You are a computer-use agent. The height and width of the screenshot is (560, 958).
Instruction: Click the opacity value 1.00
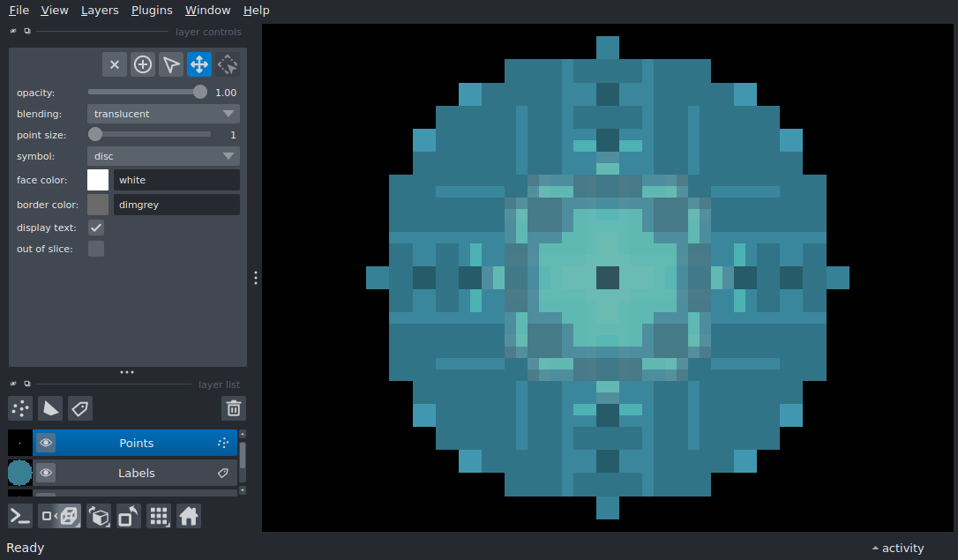click(x=226, y=93)
